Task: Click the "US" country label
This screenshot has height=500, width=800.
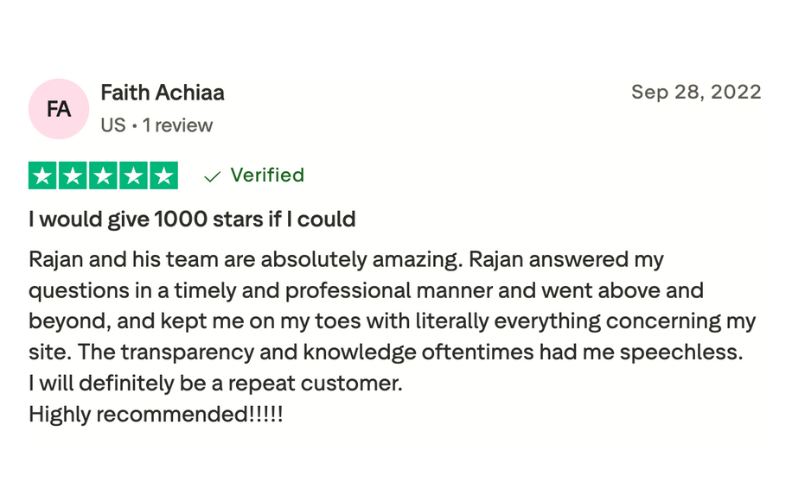Action: click(113, 126)
